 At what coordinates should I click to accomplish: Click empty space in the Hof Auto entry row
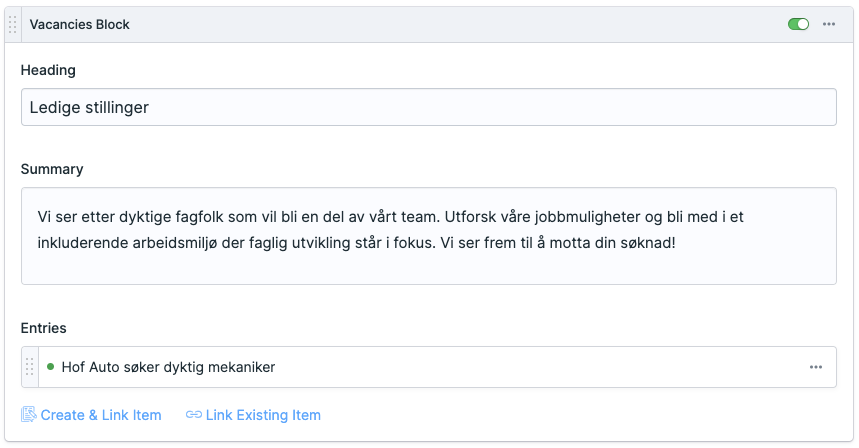(x=540, y=367)
